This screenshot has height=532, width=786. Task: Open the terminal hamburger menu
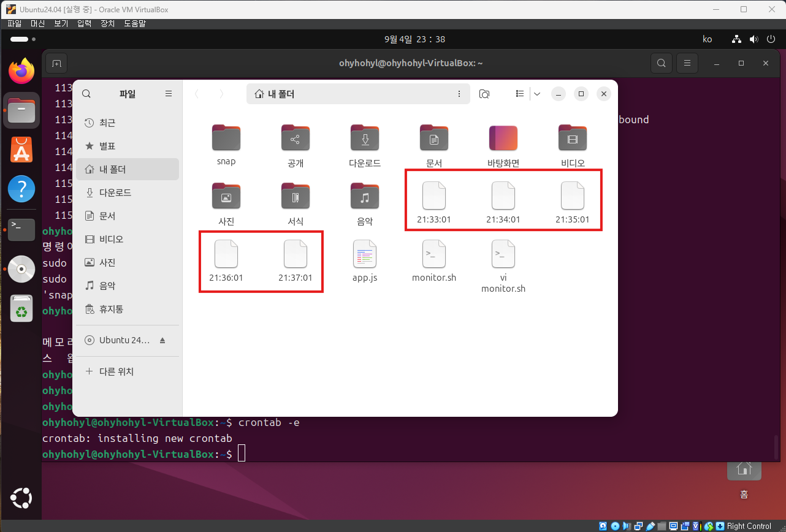687,63
